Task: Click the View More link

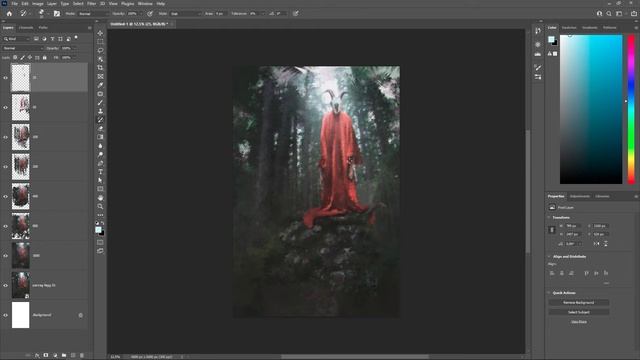Action: click(x=579, y=322)
